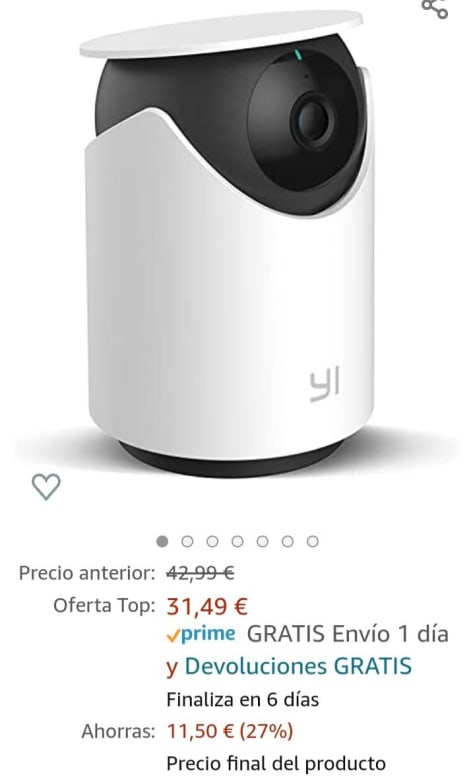Tap GRATIS Envío 1 día text

[x=348, y=634]
